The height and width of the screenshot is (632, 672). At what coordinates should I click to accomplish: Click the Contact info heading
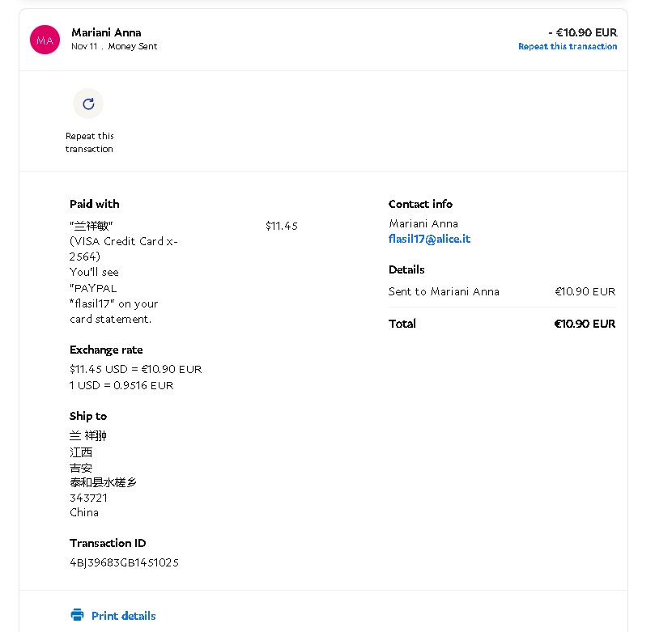pyautogui.click(x=420, y=204)
